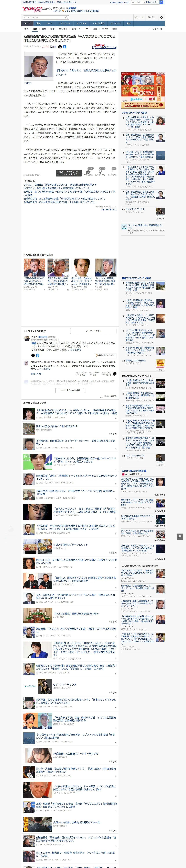
Task: Click the top-right web search button
Action: [x=161, y=2]
